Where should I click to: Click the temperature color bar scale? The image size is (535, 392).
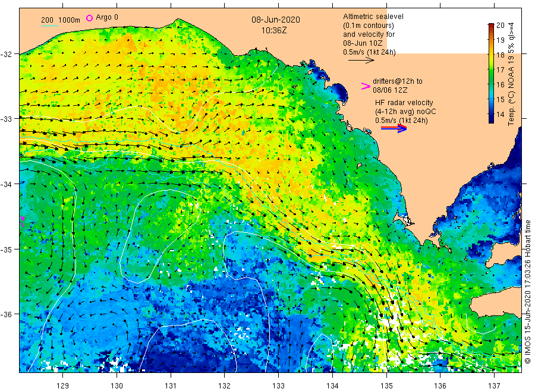point(491,73)
